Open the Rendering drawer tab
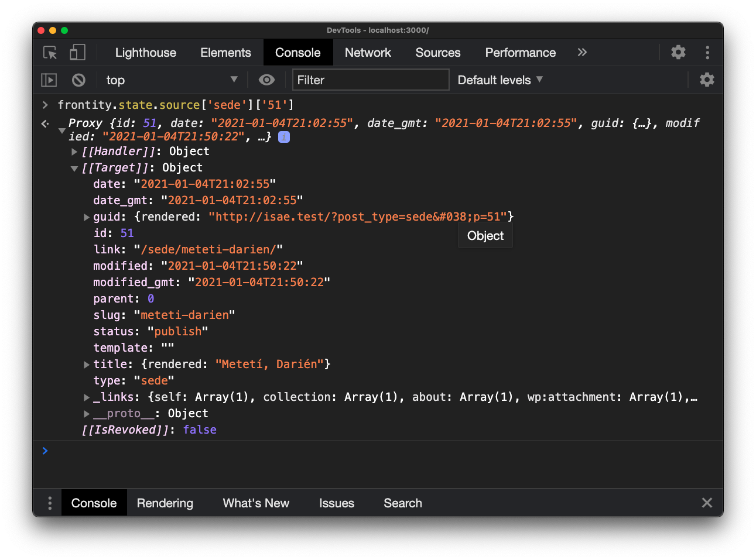This screenshot has width=756, height=560. click(165, 503)
